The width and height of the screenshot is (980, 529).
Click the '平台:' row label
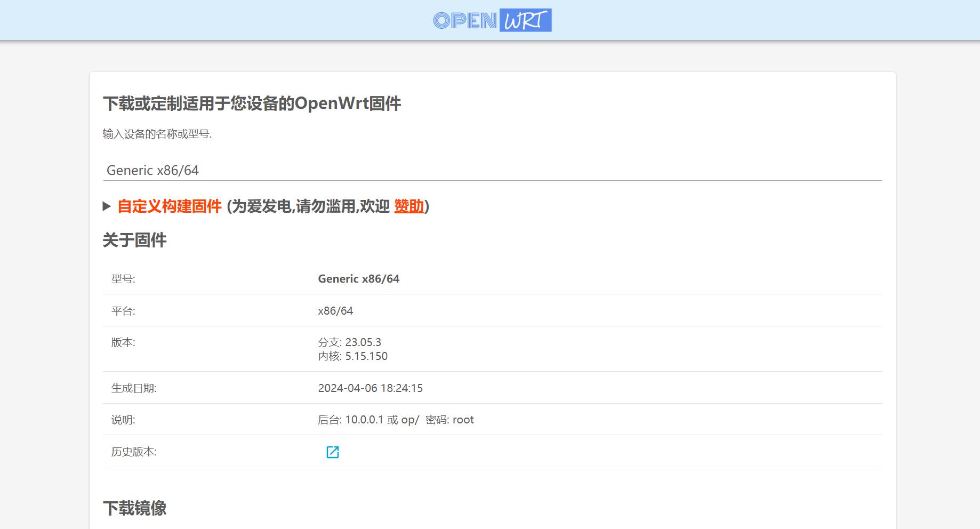point(123,311)
